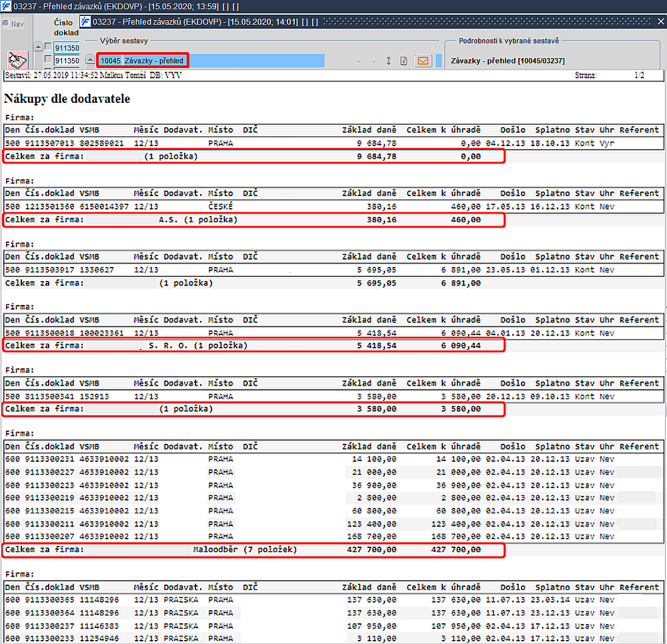Click the vertical double-arrow sort icon
The height and width of the screenshot is (644, 667).
pos(389,61)
